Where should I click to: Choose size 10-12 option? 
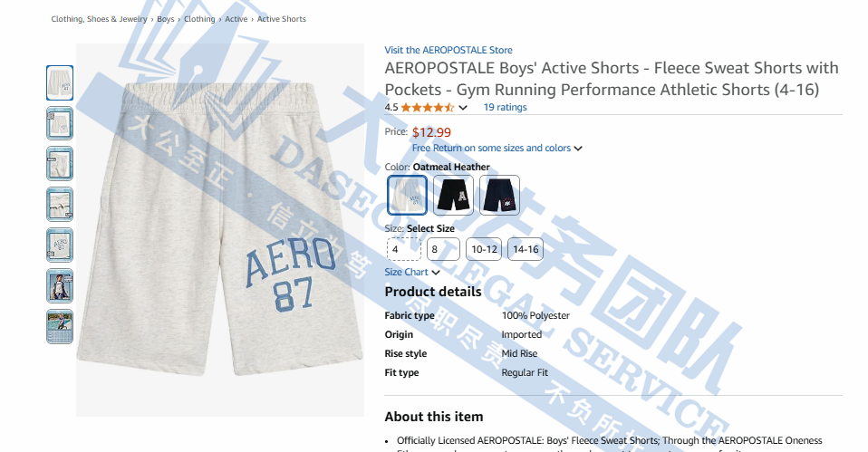tap(484, 249)
